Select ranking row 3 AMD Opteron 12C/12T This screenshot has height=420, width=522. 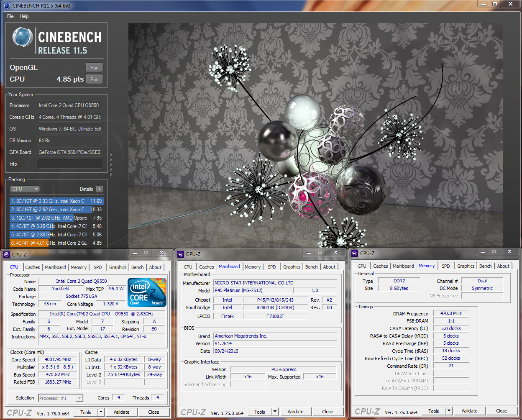56,218
